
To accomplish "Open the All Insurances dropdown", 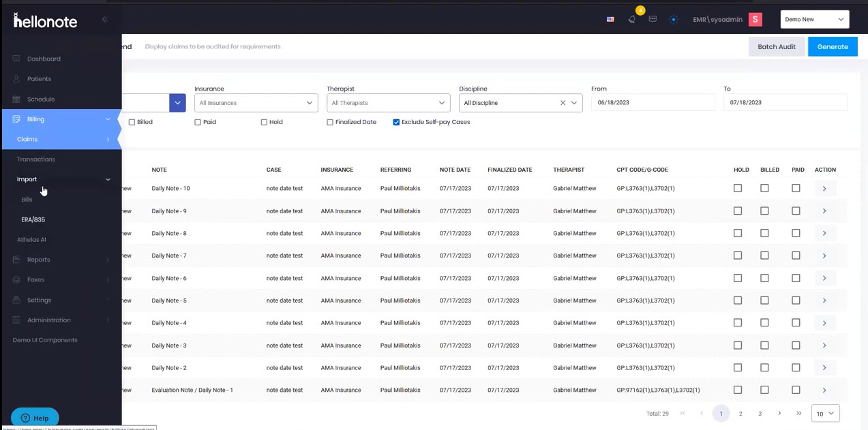I will (x=255, y=102).
